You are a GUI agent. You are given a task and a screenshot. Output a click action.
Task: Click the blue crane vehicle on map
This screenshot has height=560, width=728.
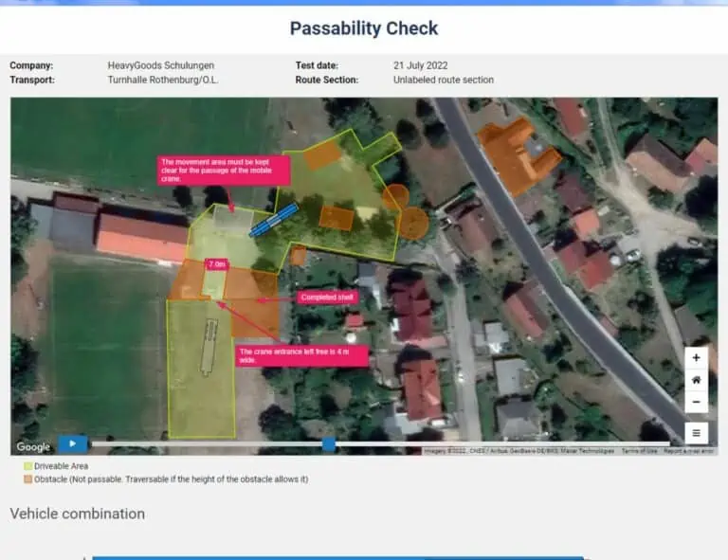pos(274,220)
